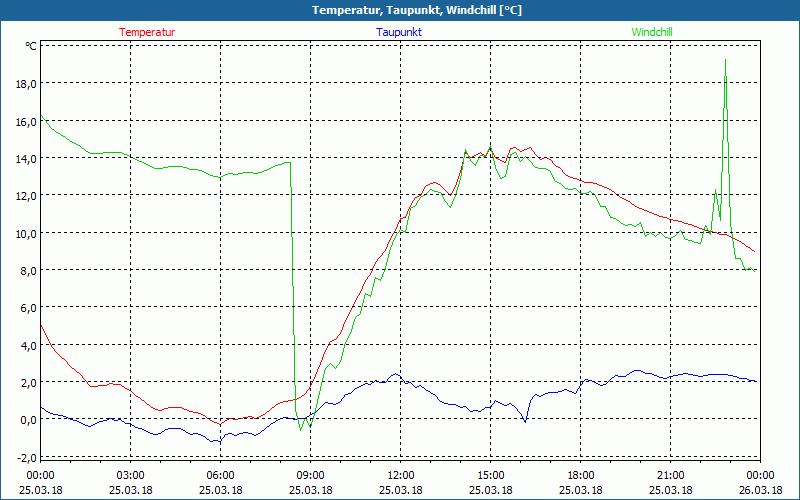
Task: Click the 15:00 time axis label
Action: pos(490,476)
